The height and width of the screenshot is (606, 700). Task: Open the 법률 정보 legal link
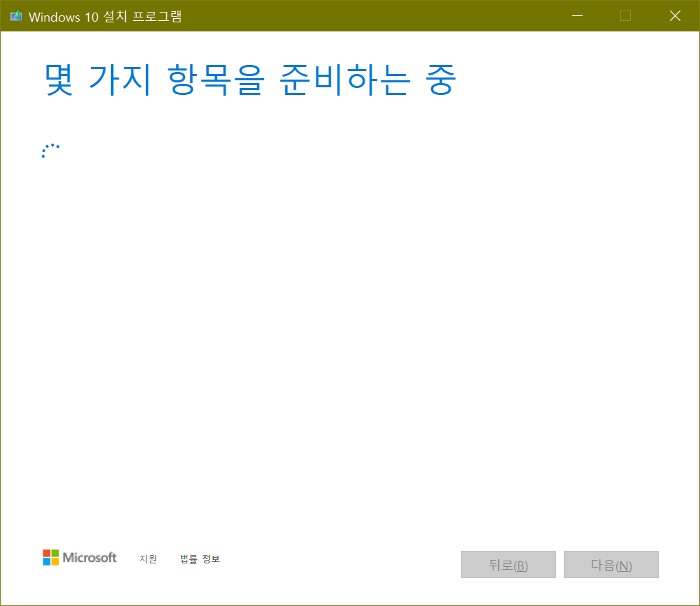(200, 559)
